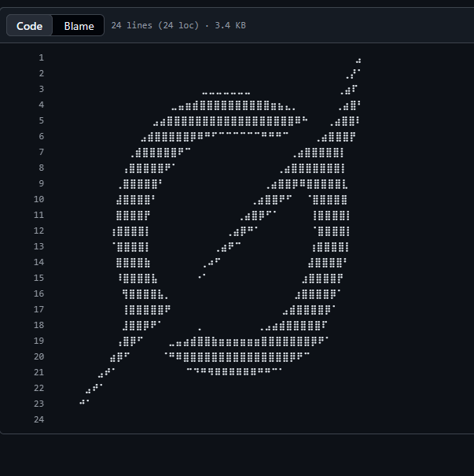Select line number 10
The image size is (474, 476).
point(39,199)
